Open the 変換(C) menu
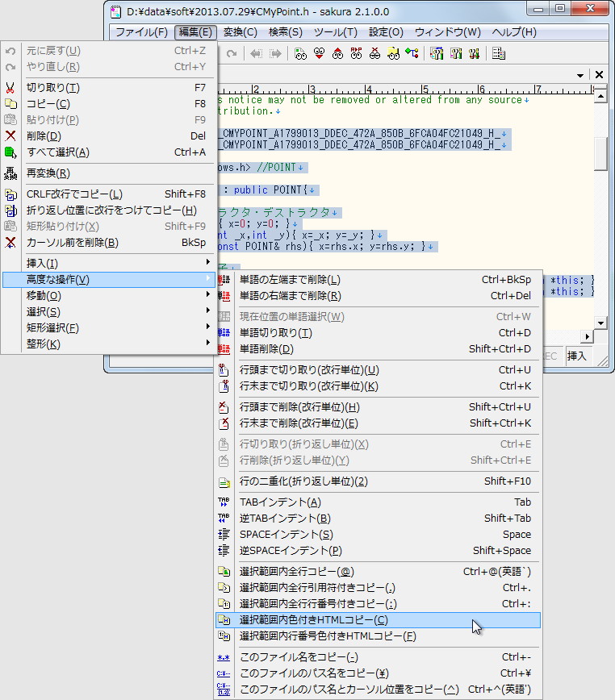This screenshot has width=615, height=700. point(241,32)
